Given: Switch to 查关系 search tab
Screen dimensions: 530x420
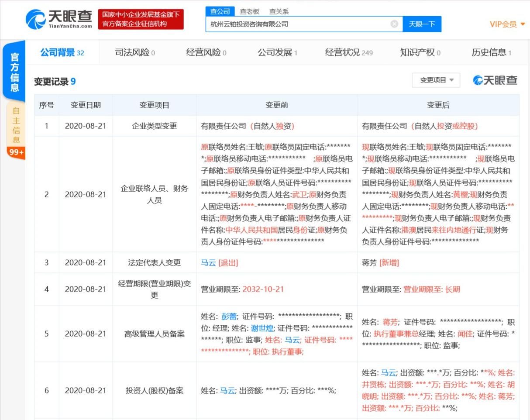Looking at the screenshot, I should (x=279, y=11).
